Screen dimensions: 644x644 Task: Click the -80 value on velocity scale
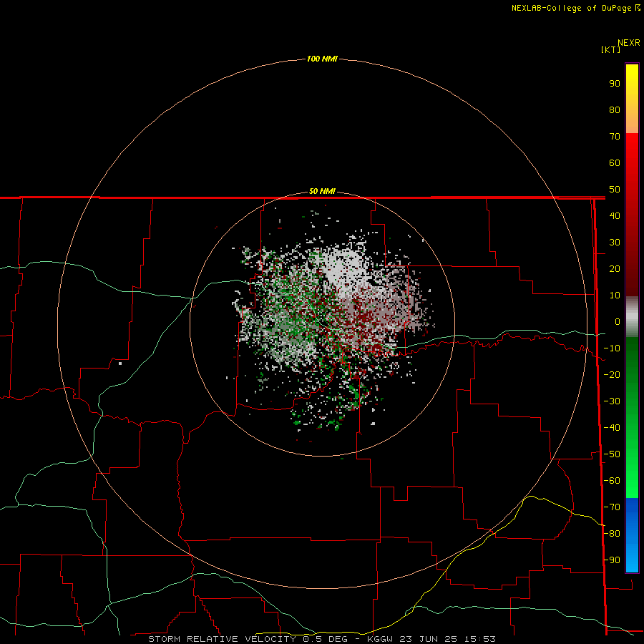pyautogui.click(x=612, y=534)
